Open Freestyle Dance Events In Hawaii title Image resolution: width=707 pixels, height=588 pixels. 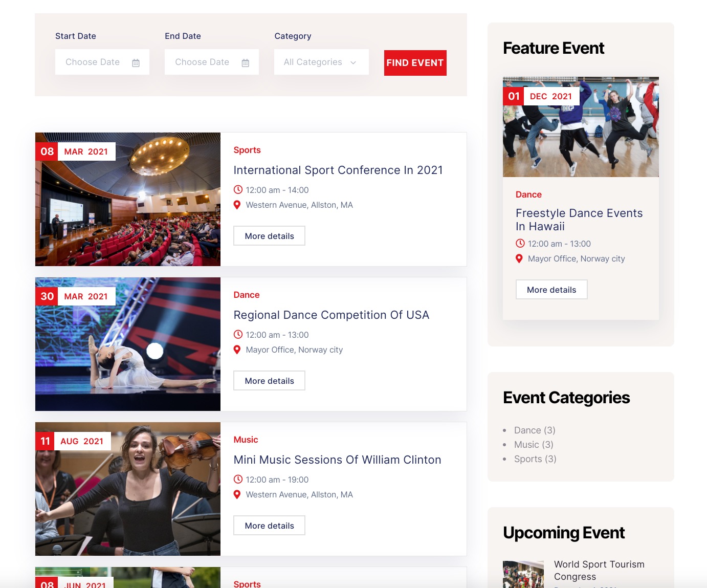(x=579, y=220)
